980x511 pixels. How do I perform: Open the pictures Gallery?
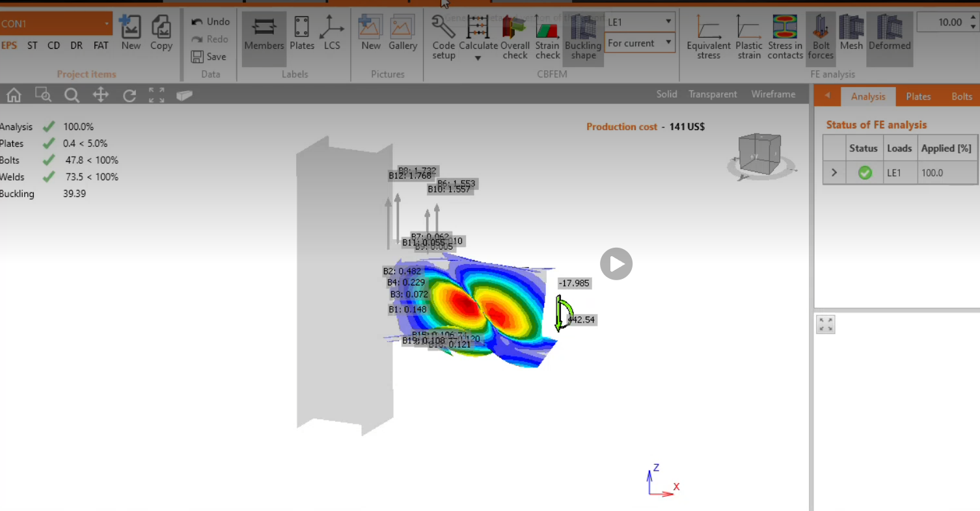point(403,34)
